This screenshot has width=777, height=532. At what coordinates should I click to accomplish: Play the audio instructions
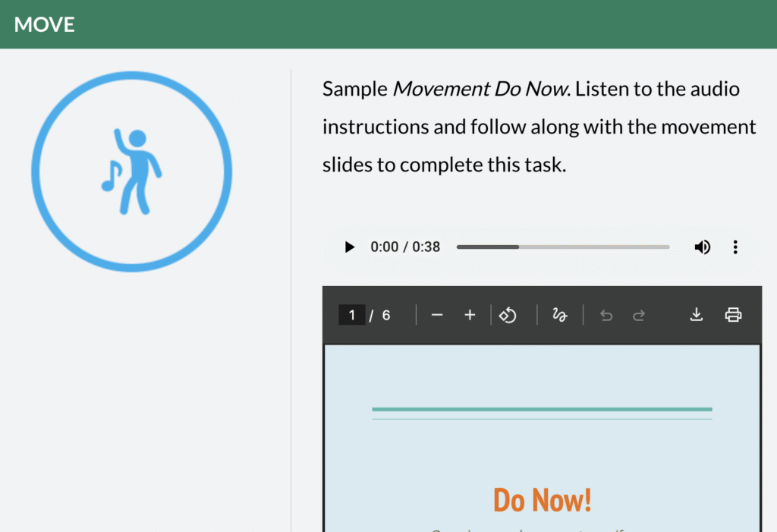[x=349, y=247]
